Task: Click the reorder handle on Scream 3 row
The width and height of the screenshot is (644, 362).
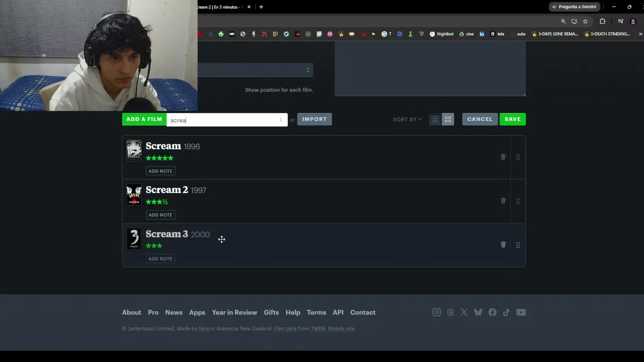Action: pyautogui.click(x=518, y=245)
